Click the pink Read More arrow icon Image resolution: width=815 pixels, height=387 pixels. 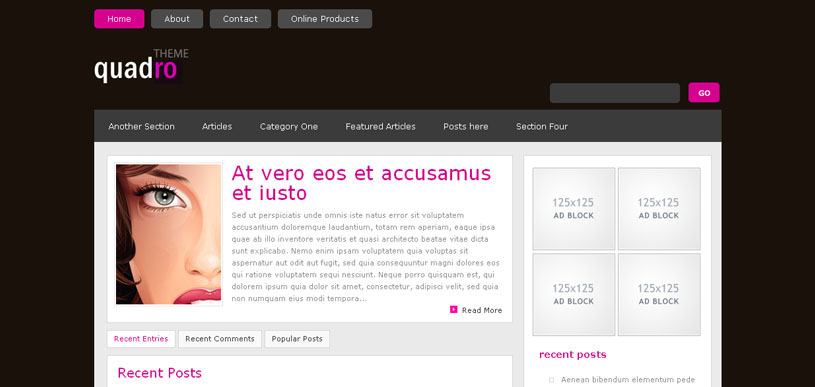453,310
